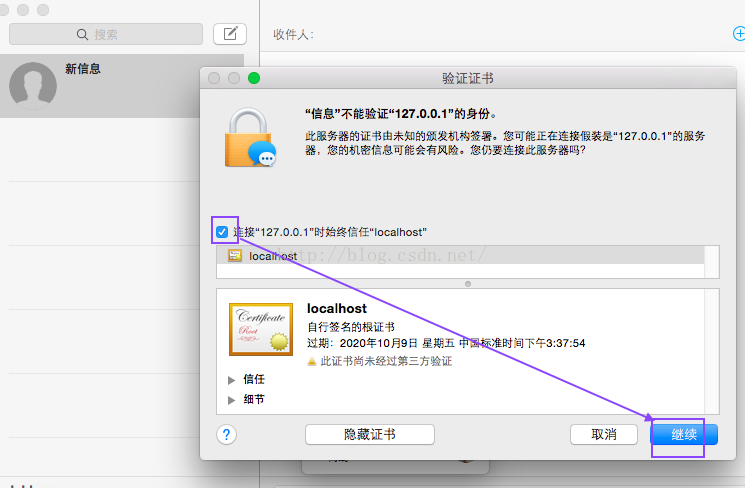
Task: Click the compose new message icon
Action: pos(230,34)
